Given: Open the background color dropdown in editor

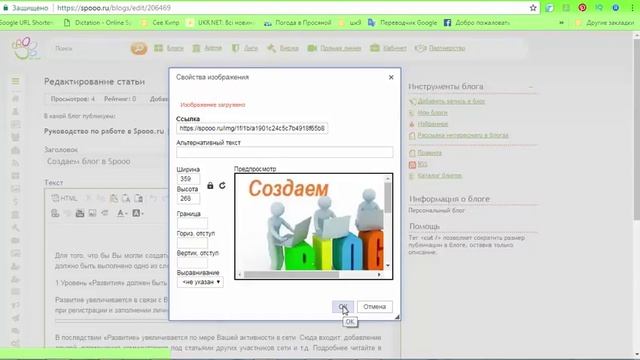Looking at the screenshot, I should 138,213.
